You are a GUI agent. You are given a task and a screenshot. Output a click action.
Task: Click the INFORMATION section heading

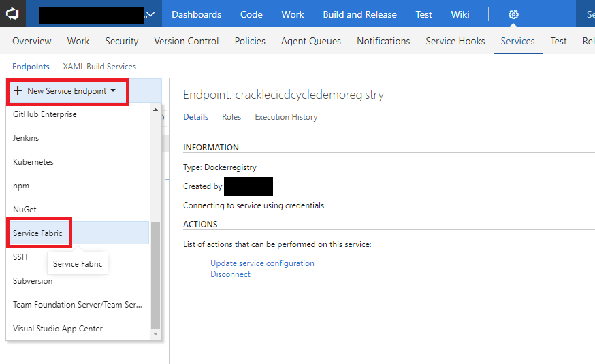[211, 148]
